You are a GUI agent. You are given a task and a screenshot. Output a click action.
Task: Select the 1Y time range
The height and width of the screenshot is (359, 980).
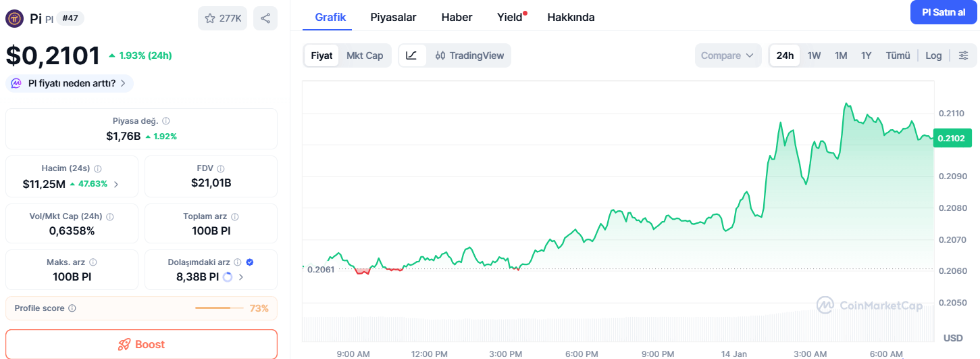point(867,55)
